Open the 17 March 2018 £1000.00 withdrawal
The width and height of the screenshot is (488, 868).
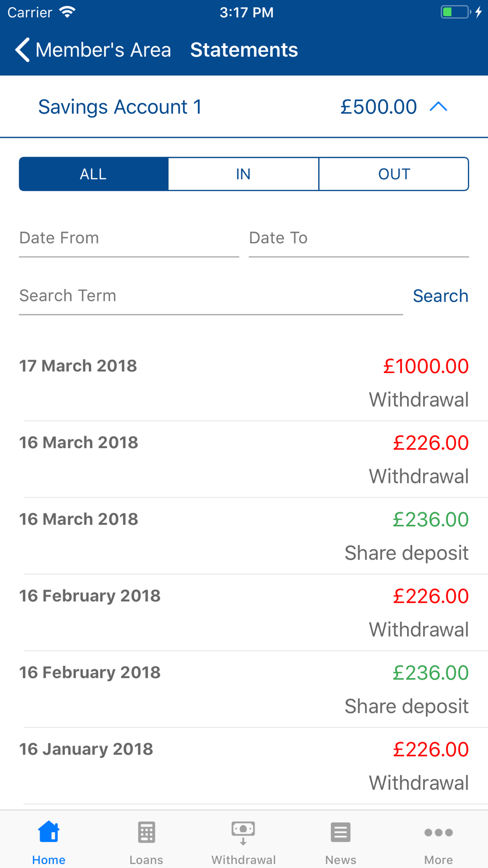(x=244, y=383)
